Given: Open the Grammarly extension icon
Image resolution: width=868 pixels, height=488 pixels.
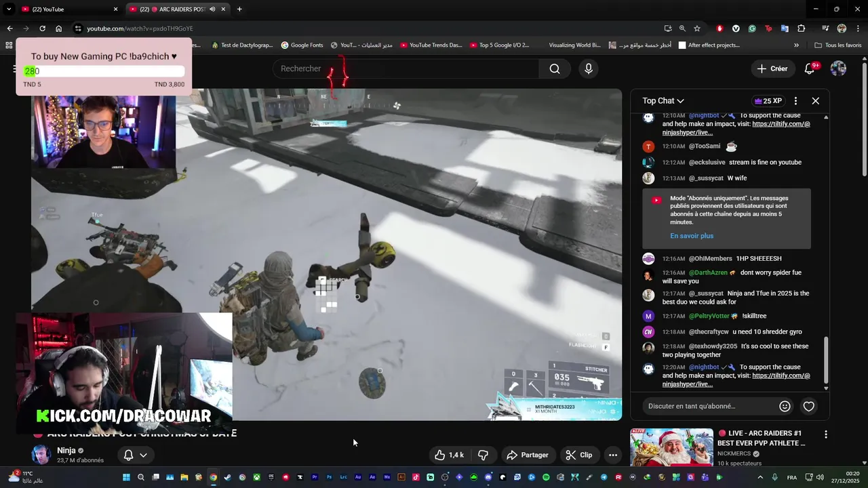Looking at the screenshot, I should [x=752, y=28].
